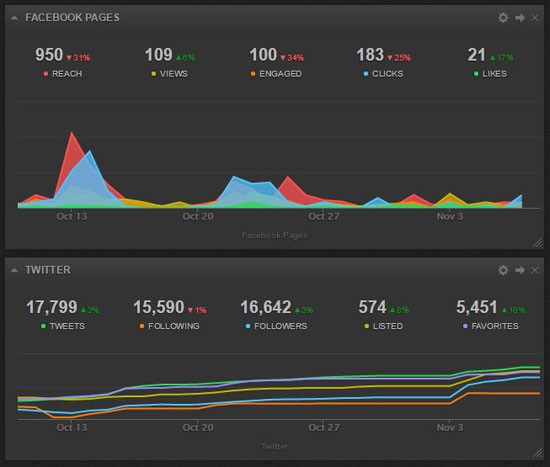Viewport: 550px width, 467px height.
Task: Toggle the CLICKS series legend
Action: [383, 74]
